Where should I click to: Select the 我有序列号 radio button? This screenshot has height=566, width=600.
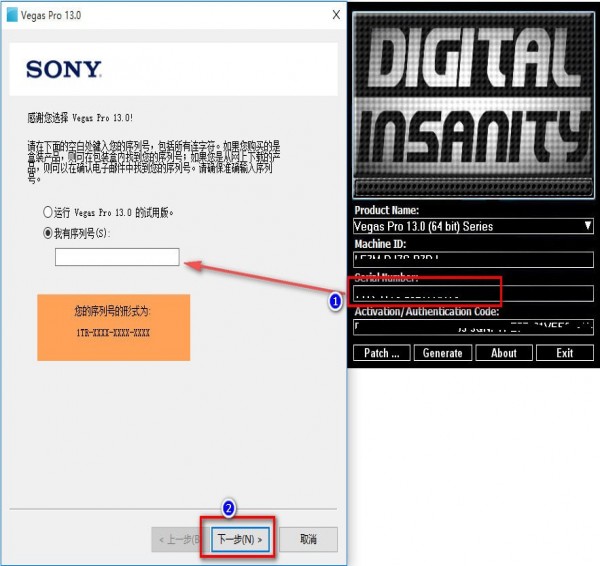click(47, 233)
